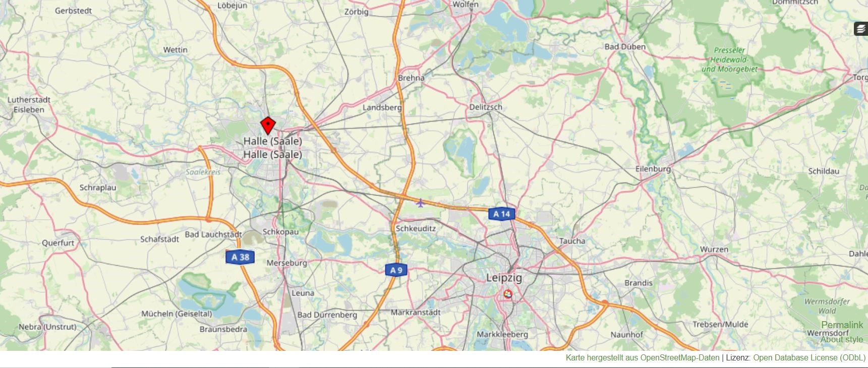Viewport: 868px width, 368px height.
Task: Click the Schkeuditz town label
Action: (416, 228)
